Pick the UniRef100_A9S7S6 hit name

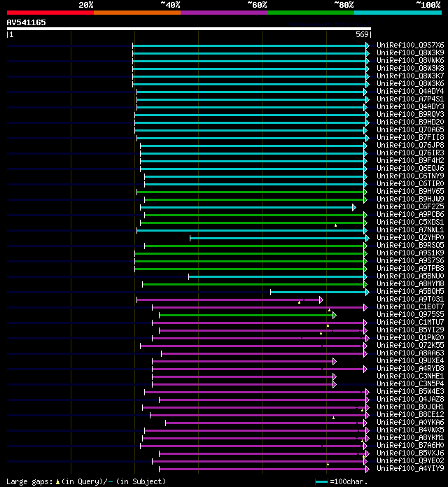410,260
